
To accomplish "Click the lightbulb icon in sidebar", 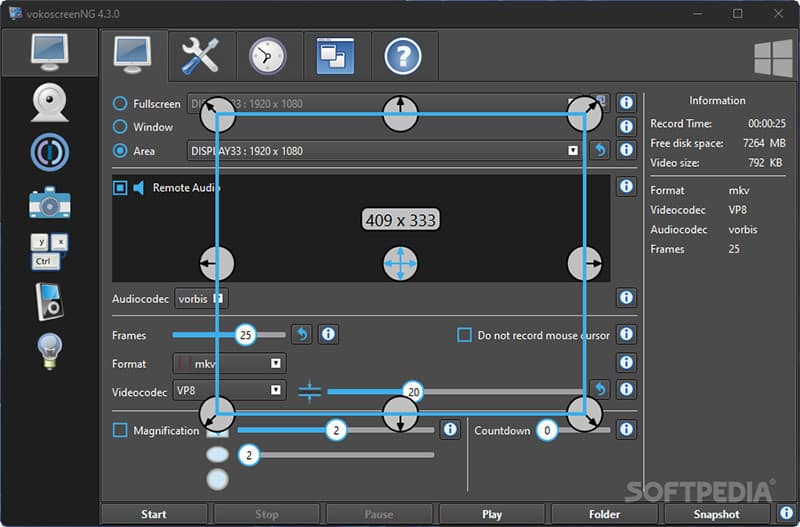I will (49, 350).
